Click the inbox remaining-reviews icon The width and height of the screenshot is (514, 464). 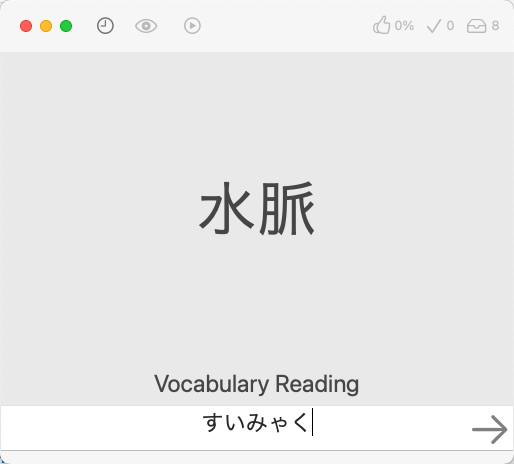point(476,26)
